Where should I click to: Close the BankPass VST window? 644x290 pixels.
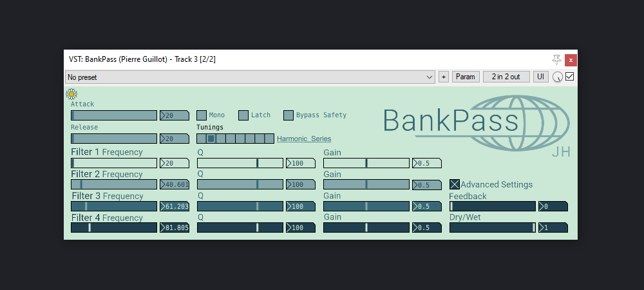[x=571, y=60]
